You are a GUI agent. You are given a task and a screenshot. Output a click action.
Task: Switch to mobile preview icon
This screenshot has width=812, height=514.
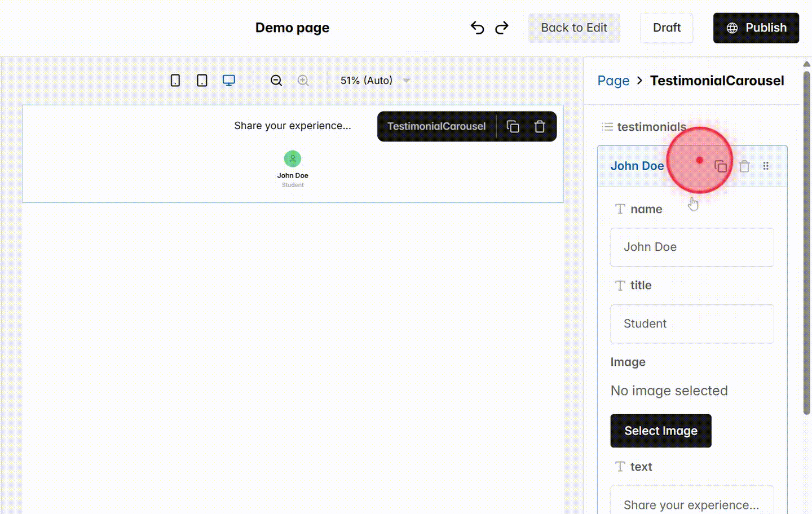pos(175,80)
